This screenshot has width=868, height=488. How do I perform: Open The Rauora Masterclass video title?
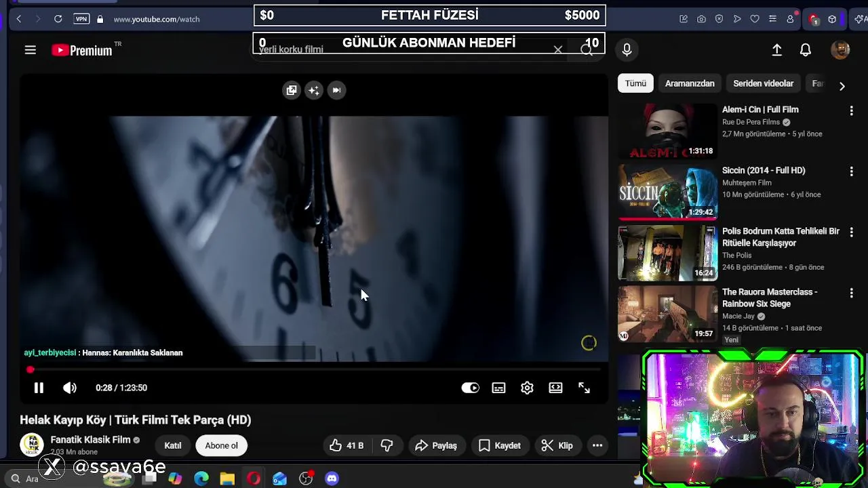[x=770, y=298]
